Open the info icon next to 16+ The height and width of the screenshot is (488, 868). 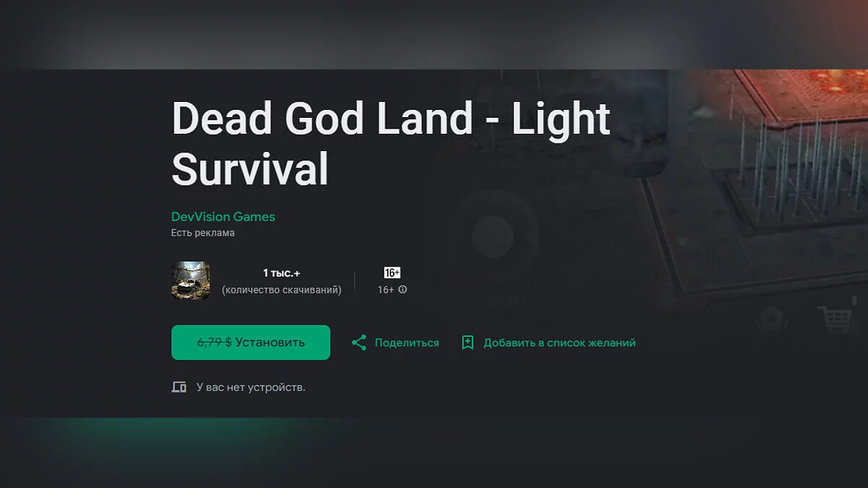[403, 289]
